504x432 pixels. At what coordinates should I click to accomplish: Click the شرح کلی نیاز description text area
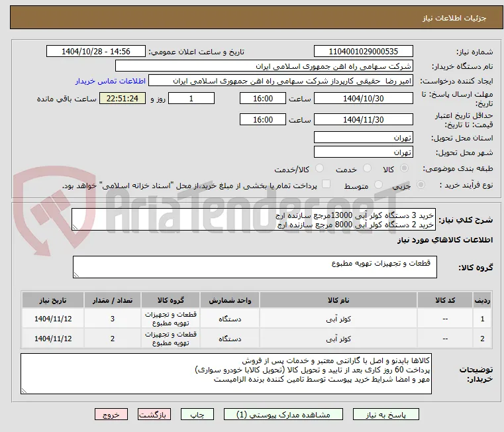click(x=254, y=219)
